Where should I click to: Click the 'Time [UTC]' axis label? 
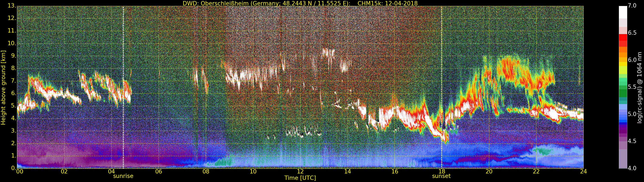300,178
